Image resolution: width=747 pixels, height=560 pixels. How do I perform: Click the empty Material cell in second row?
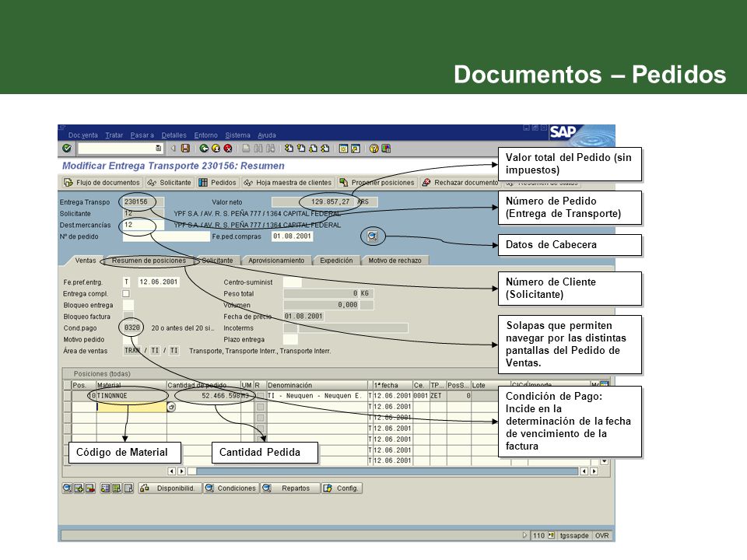(x=132, y=407)
